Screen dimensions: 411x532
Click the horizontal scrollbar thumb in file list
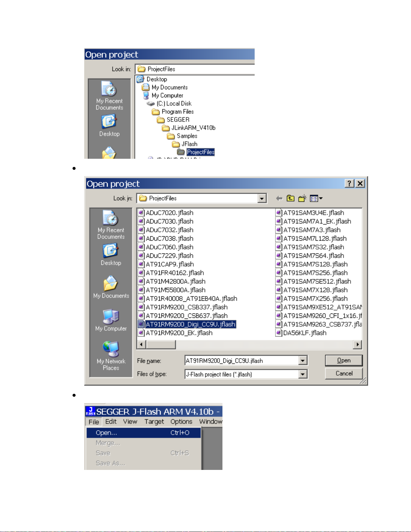tap(160, 344)
